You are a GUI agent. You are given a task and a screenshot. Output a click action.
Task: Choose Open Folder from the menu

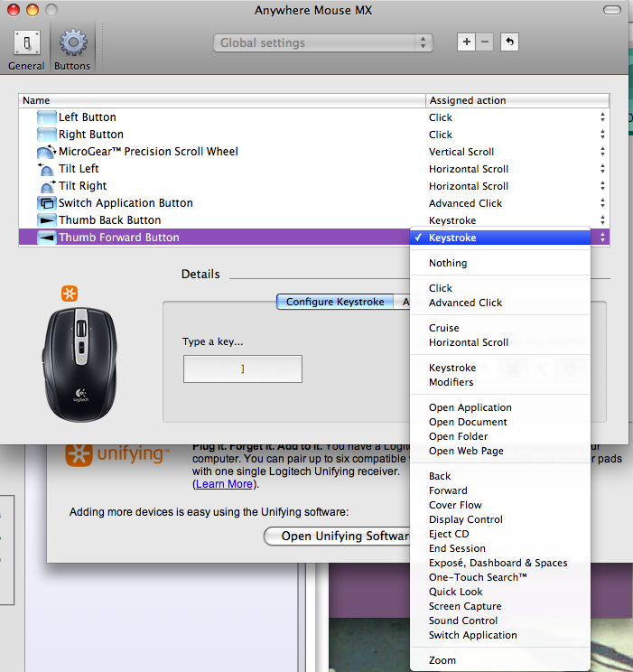[500, 436]
